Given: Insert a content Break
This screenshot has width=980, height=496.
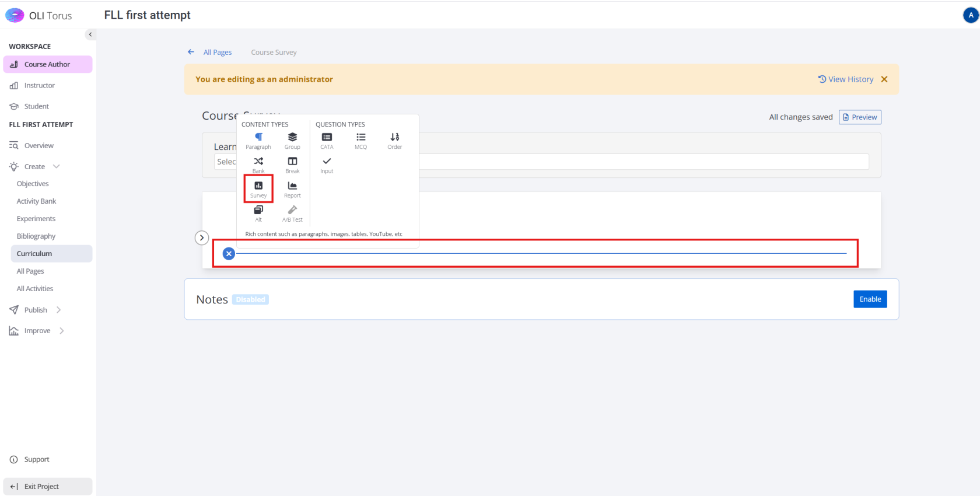Looking at the screenshot, I should click(x=292, y=165).
